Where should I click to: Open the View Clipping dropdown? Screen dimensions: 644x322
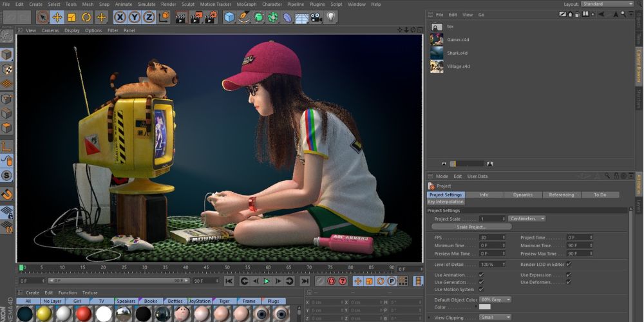495,317
